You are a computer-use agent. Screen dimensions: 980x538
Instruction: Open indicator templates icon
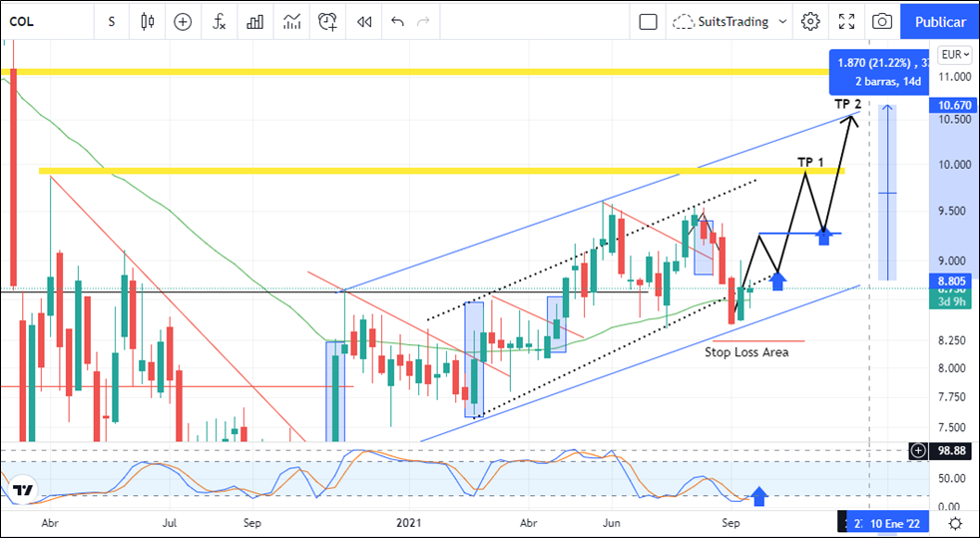tap(291, 21)
